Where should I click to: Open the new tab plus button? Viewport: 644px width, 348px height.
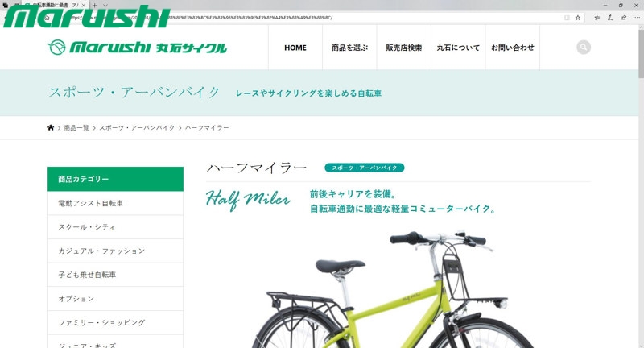(x=94, y=6)
